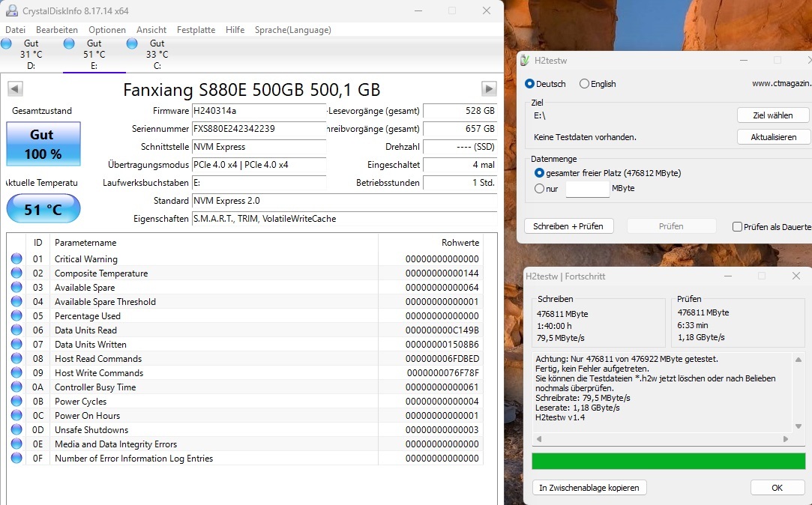Open the Festplatte menu
The height and width of the screenshot is (505, 812).
[x=196, y=30]
